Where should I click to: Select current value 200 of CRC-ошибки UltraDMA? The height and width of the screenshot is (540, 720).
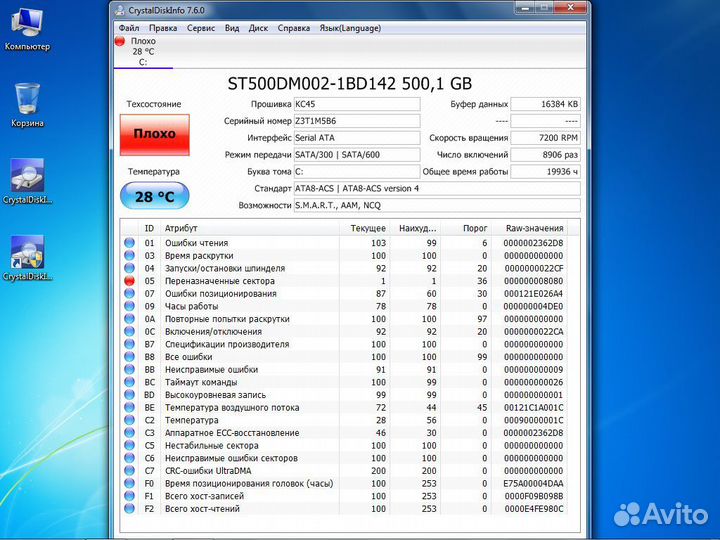(x=378, y=471)
